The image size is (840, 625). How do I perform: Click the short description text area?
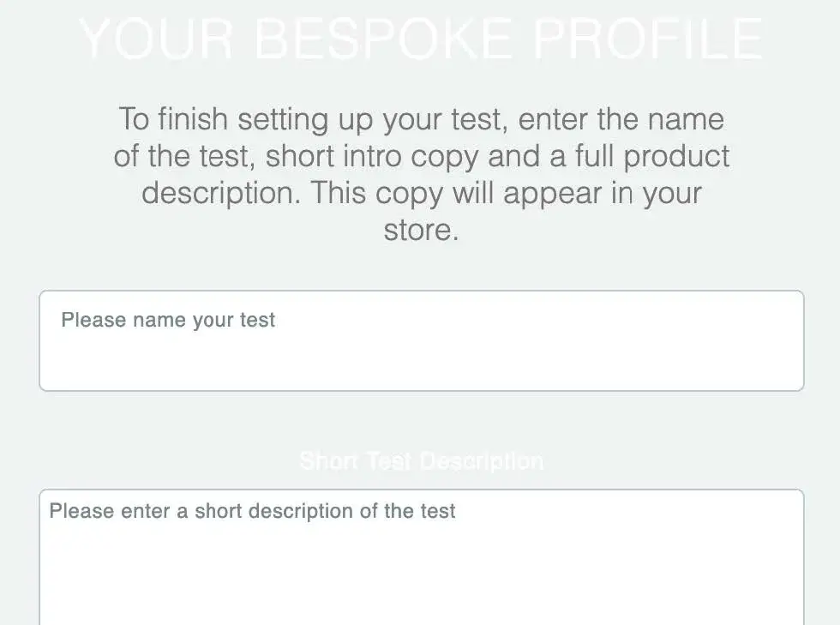tap(420, 557)
